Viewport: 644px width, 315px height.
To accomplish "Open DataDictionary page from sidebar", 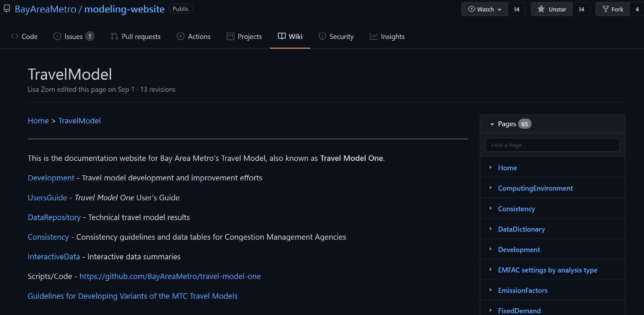I will tap(521, 229).
